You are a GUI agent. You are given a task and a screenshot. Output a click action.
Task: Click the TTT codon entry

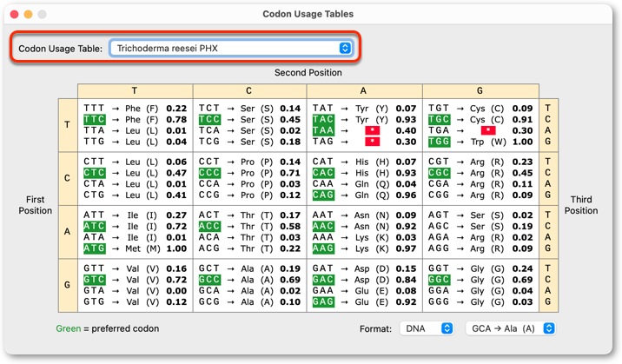95,109
